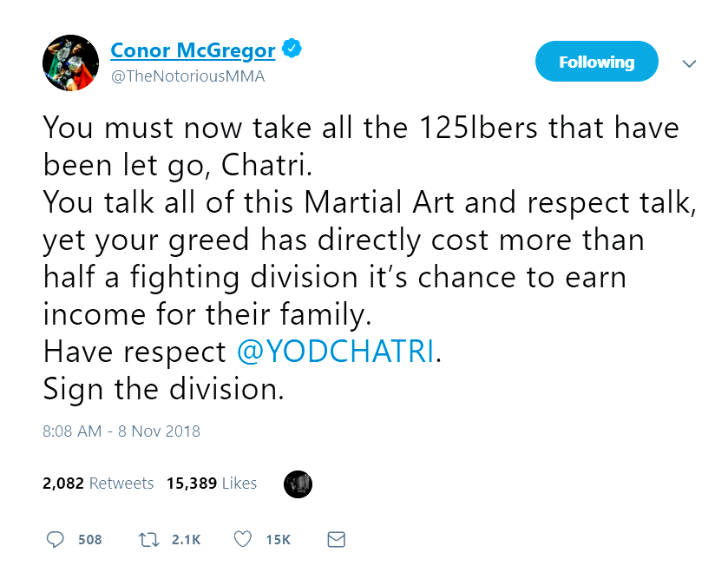This screenshot has height=566, width=728.
Task: Toggle the Following button
Action: click(596, 62)
